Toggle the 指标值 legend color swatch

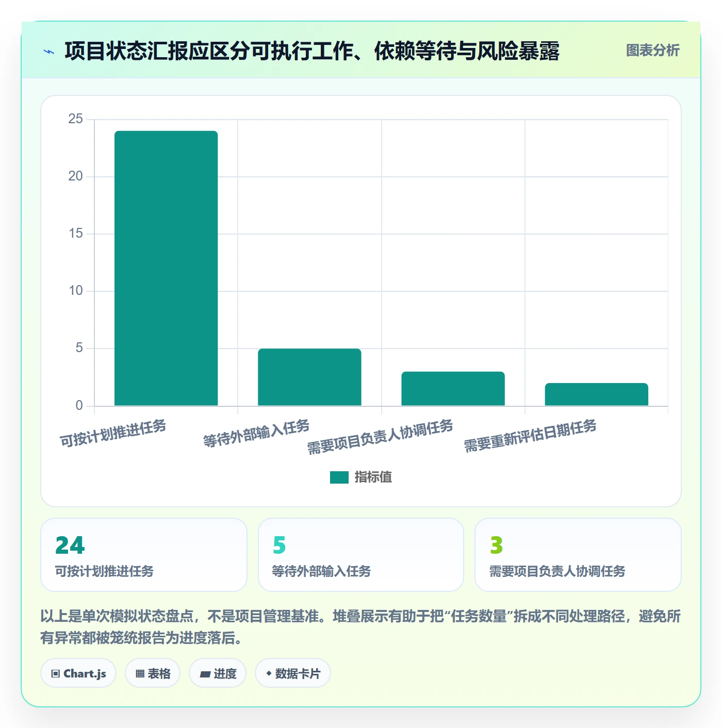tap(339, 477)
